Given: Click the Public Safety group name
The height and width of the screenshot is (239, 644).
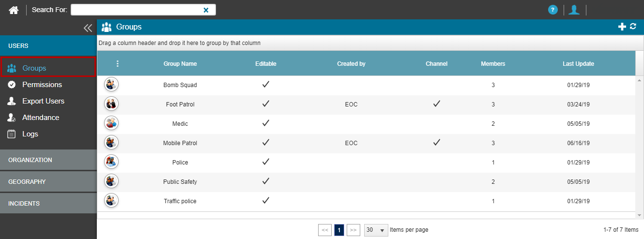Looking at the screenshot, I should tap(180, 182).
